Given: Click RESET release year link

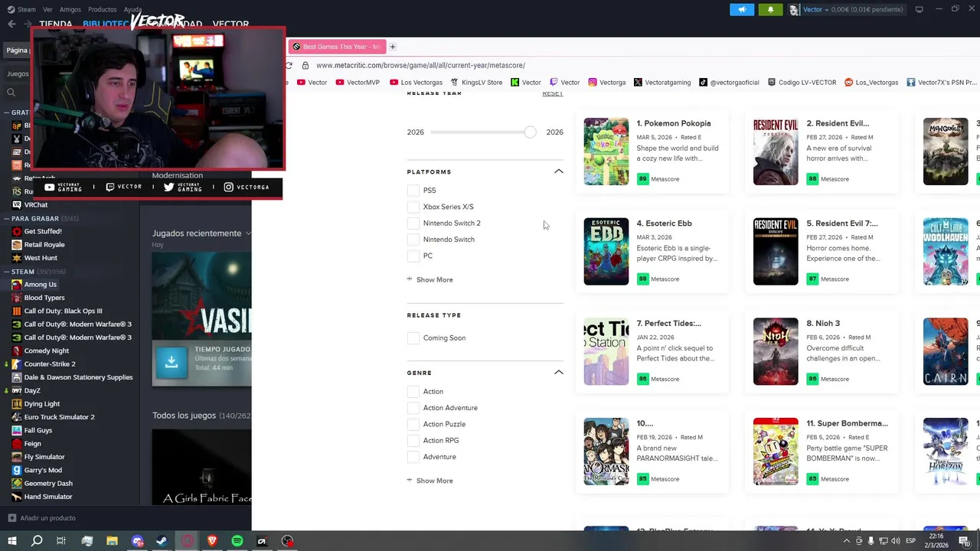Looking at the screenshot, I should 552,94.
